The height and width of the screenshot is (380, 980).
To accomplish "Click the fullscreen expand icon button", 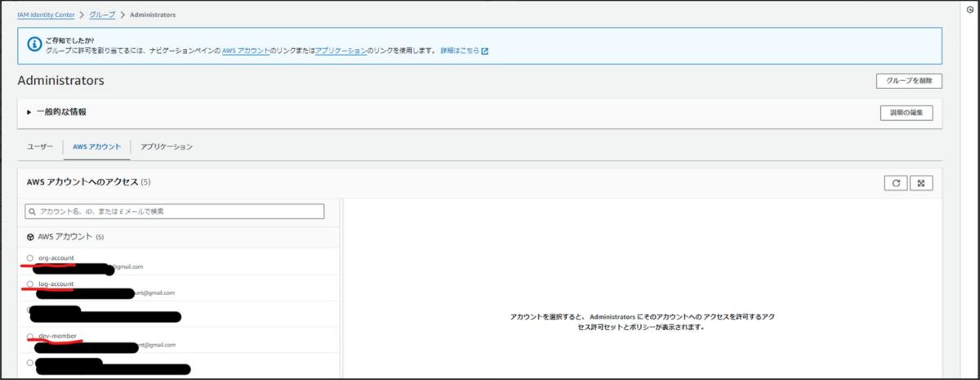I will tap(921, 183).
